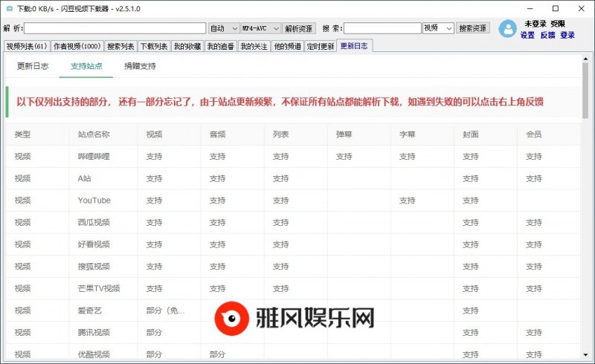Image resolution: width=595 pixels, height=364 pixels.
Task: Click the user avatar icon
Action: pos(507,29)
